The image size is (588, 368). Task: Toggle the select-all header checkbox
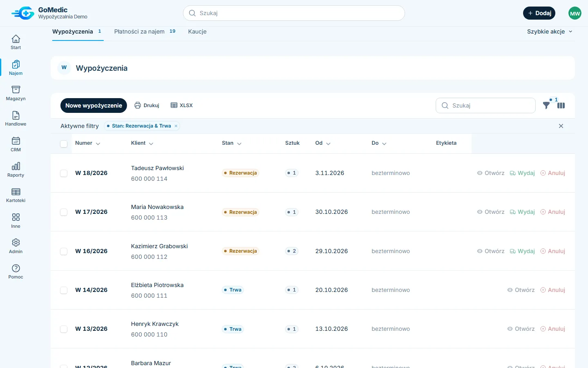[64, 144]
